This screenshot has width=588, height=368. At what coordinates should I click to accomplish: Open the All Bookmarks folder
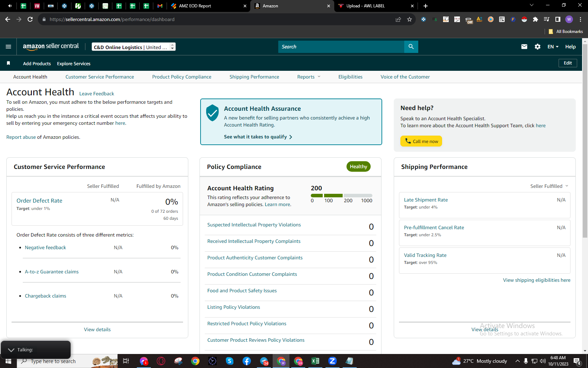pyautogui.click(x=566, y=32)
